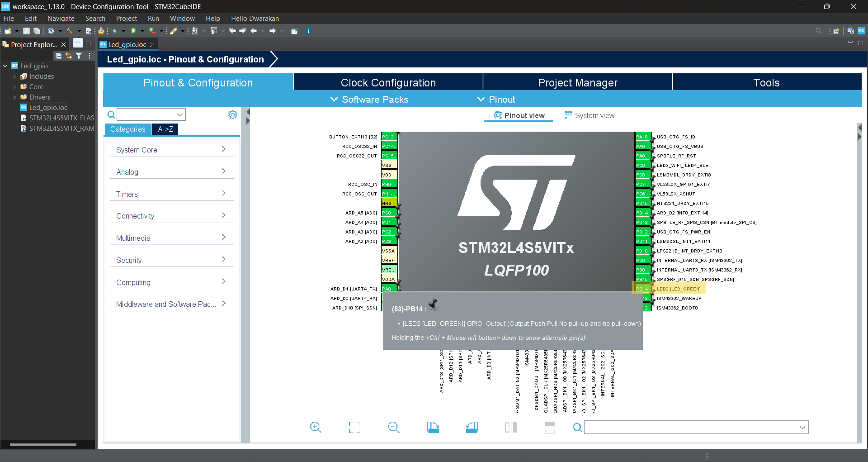
Task: Open the Clock Configuration tab
Action: coord(388,82)
